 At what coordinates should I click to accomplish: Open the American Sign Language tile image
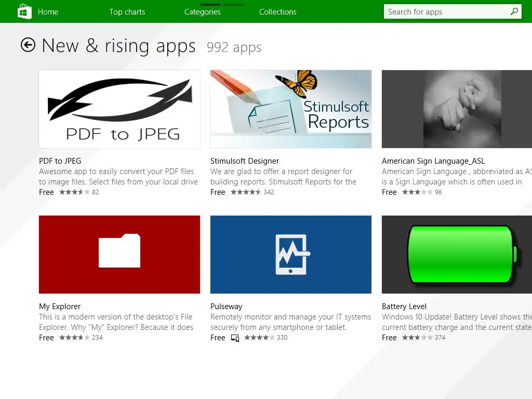coord(457,109)
